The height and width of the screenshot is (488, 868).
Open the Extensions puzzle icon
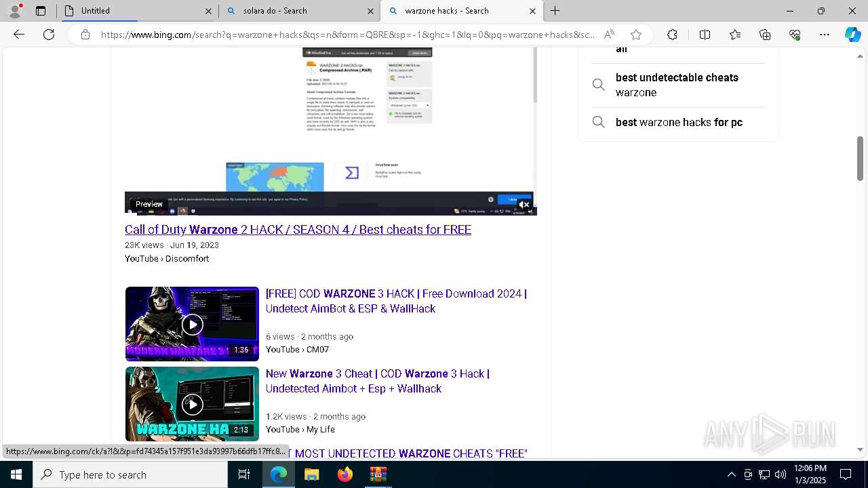[x=672, y=35]
